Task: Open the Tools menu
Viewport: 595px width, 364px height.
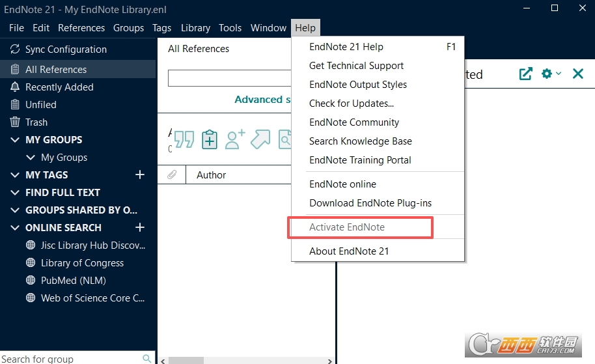Action: pos(230,28)
